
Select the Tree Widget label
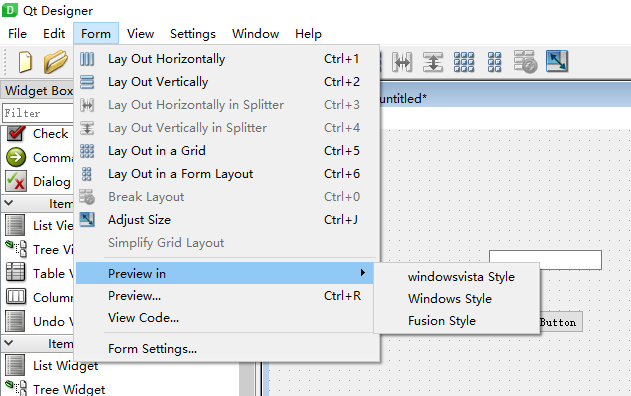click(69, 389)
